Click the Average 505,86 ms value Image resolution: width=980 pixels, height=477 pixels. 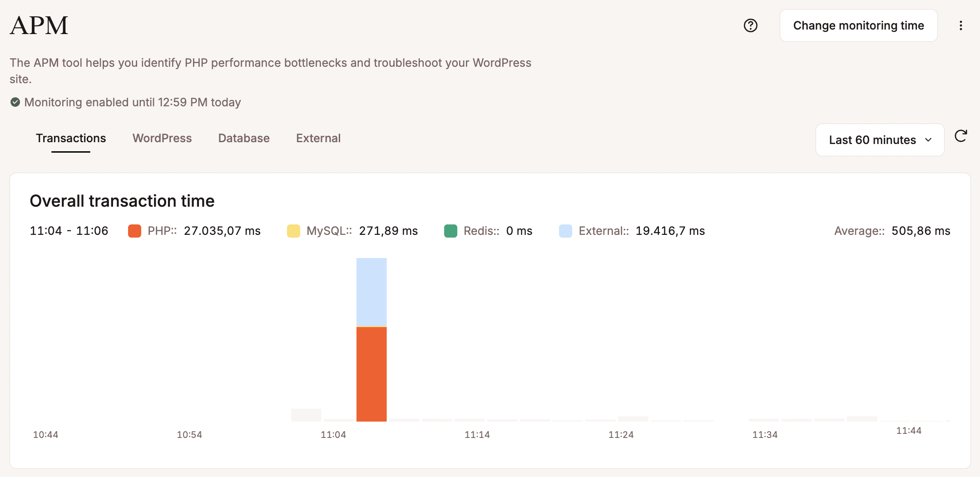pos(921,231)
